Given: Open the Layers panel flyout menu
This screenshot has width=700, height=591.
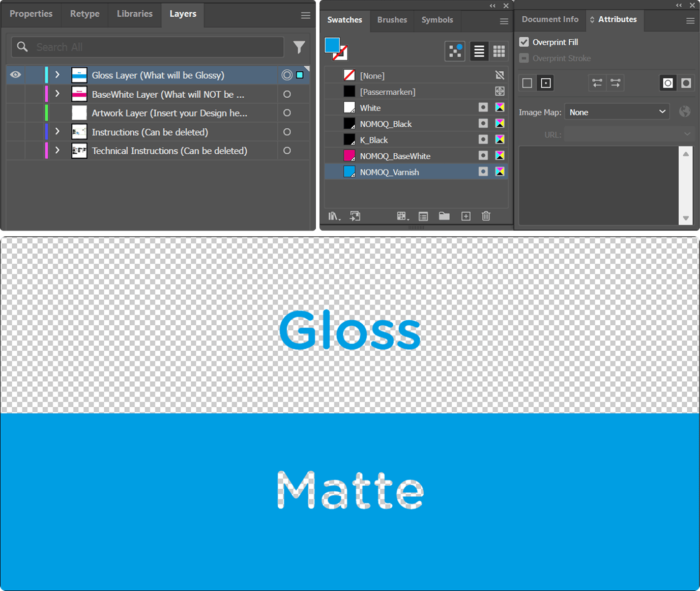Looking at the screenshot, I should pyautogui.click(x=305, y=15).
